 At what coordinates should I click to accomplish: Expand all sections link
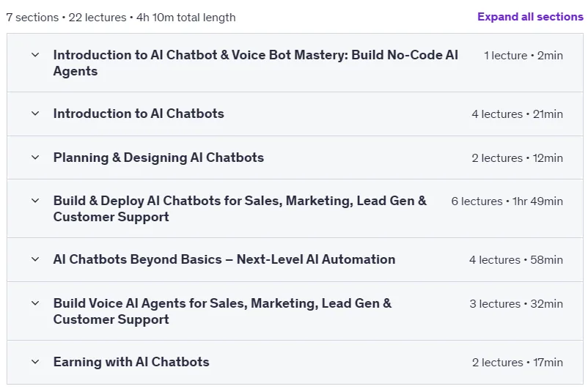pos(530,17)
